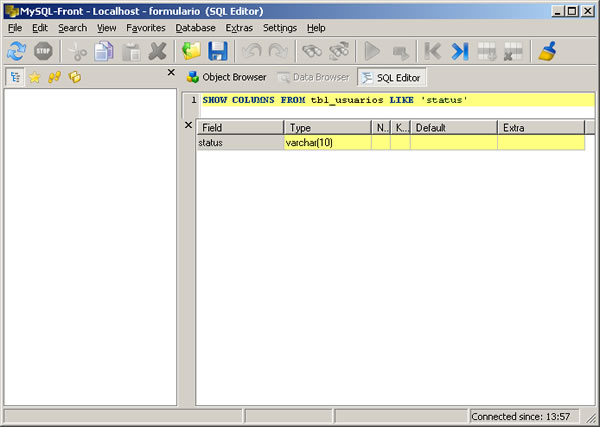
Task: Click the Extra column header
Action: click(541, 127)
